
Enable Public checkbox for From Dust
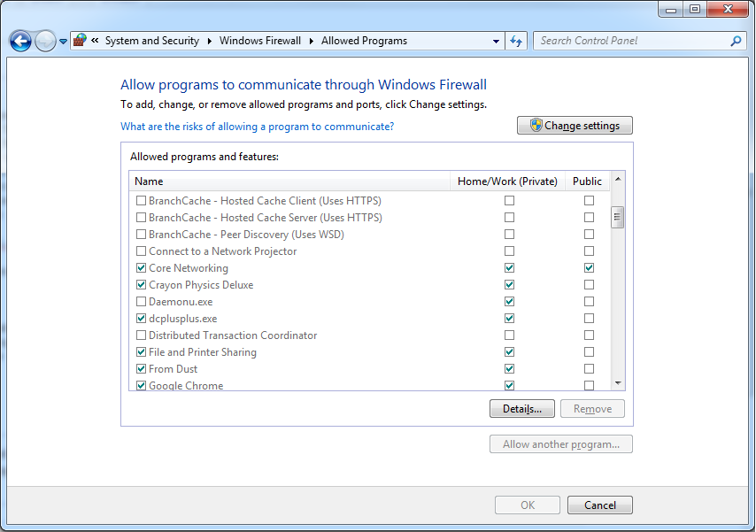[x=589, y=368]
